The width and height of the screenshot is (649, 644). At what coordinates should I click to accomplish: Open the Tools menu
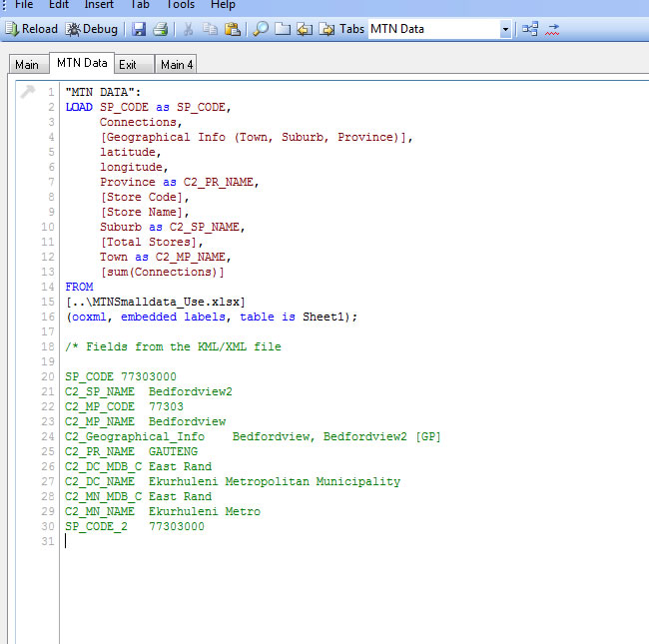pos(181,5)
